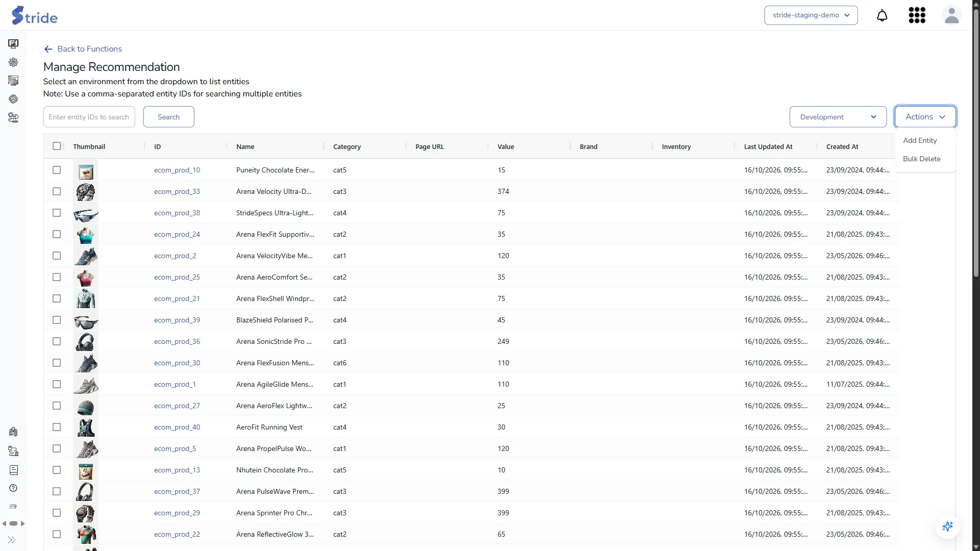
Task: Open the user profile avatar
Action: click(x=951, y=15)
